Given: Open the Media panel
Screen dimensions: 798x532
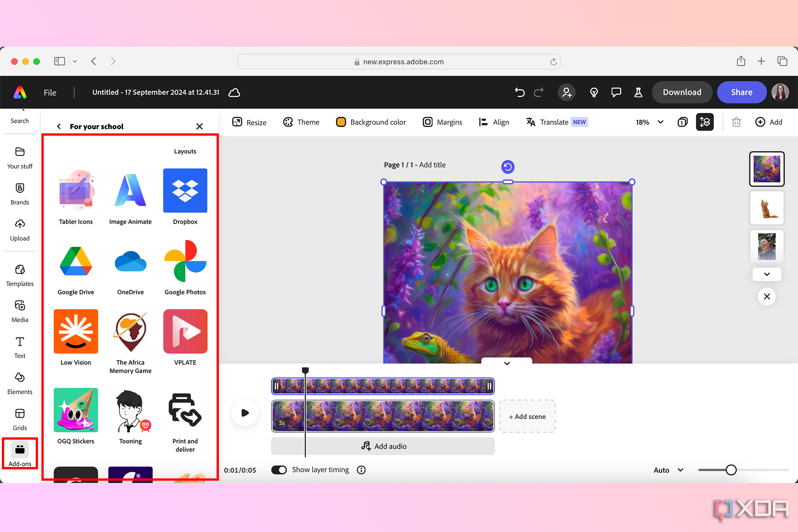Looking at the screenshot, I should pyautogui.click(x=20, y=312).
